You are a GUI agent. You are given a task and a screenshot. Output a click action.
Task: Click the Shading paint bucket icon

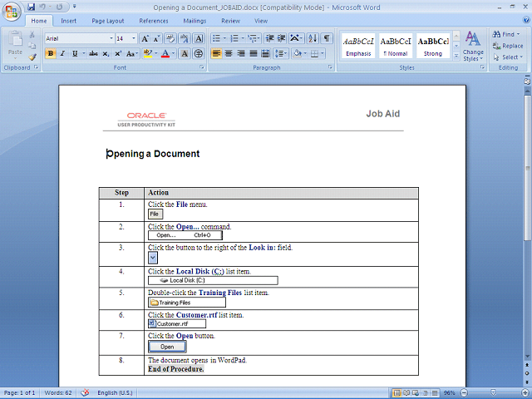[x=298, y=53]
